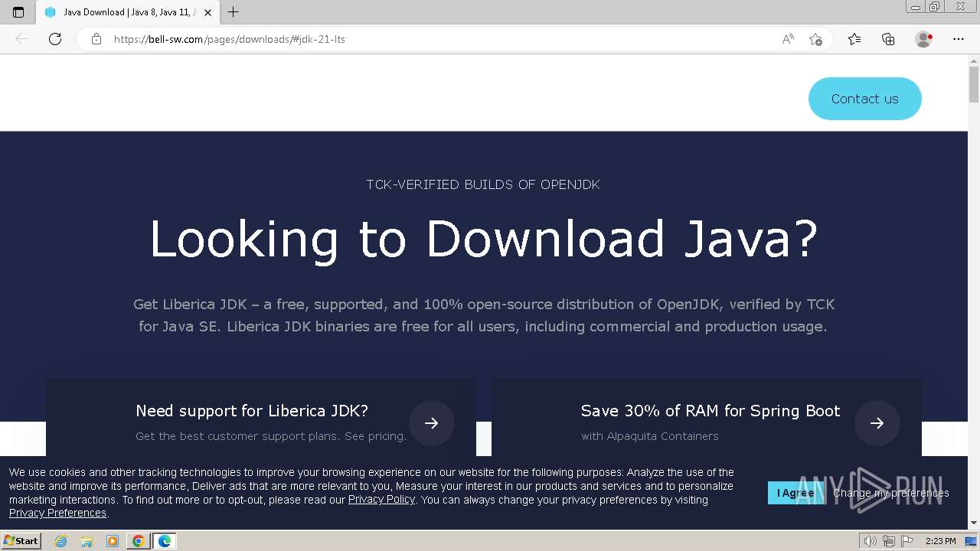Open the tab actions menu icon
980x551 pixels.
[18, 12]
